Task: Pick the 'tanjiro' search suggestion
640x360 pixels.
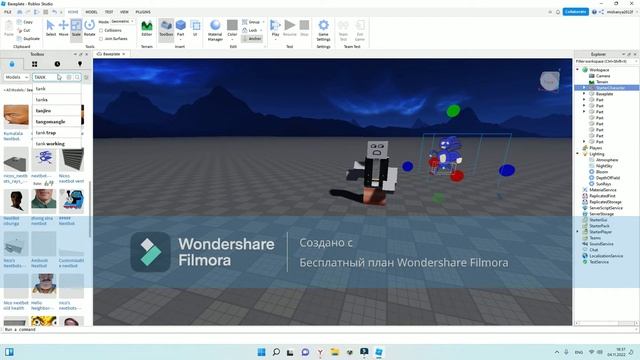Action: pos(57,111)
